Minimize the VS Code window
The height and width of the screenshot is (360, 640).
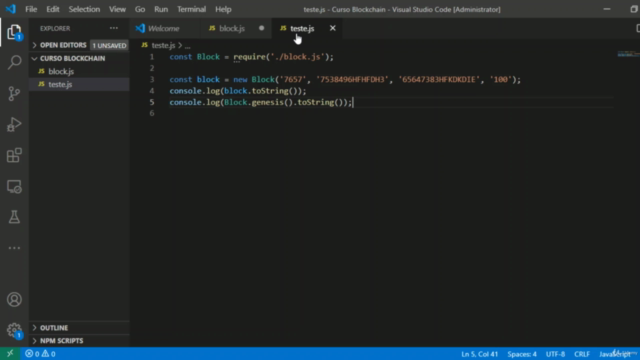[x=607, y=9]
